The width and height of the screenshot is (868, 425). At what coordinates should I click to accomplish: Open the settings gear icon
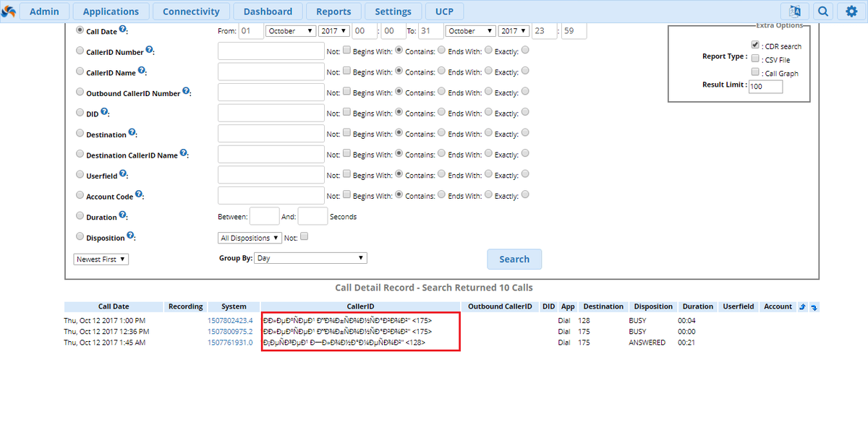coord(851,11)
